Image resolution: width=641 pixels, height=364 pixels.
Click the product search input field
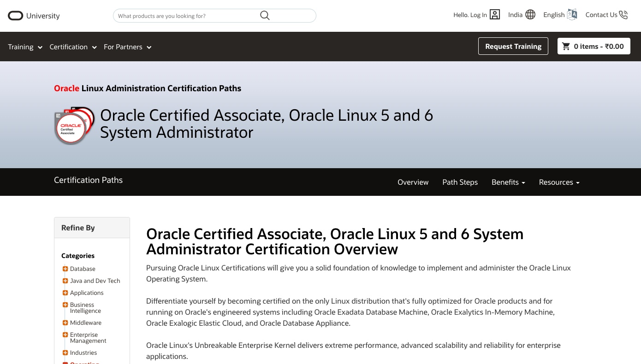(x=214, y=16)
